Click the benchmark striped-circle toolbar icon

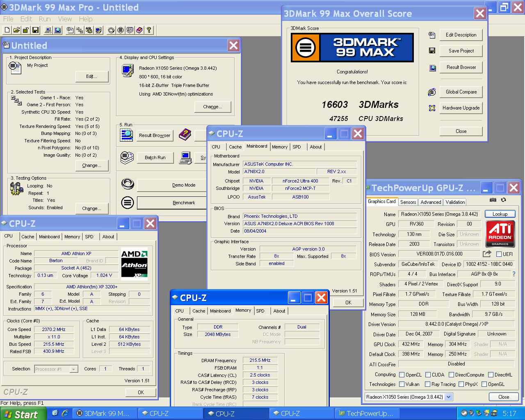[121, 30]
